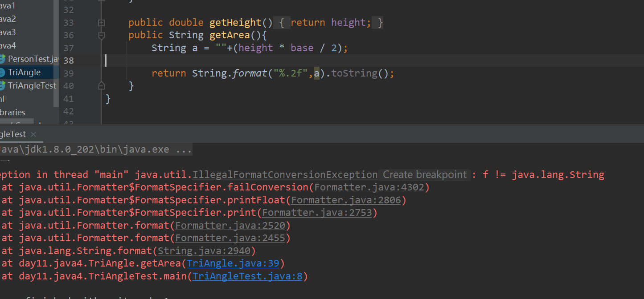Screen dimensions: 644x299
Task: Click the TriAngleTest class icon
Action: pyautogui.click(x=2, y=85)
